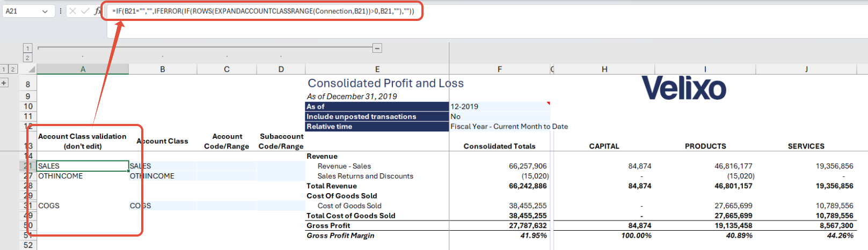Expand row group with plus button
Viewport: 868px width, 250px height.
click(4, 83)
